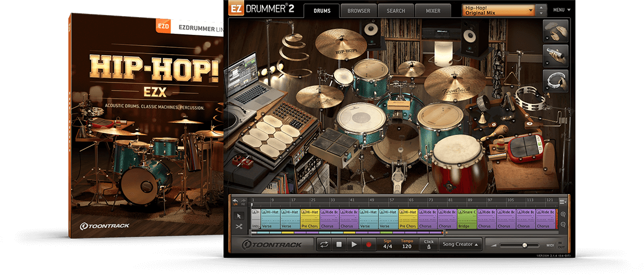Click the 4/4 time signature field

tap(387, 244)
